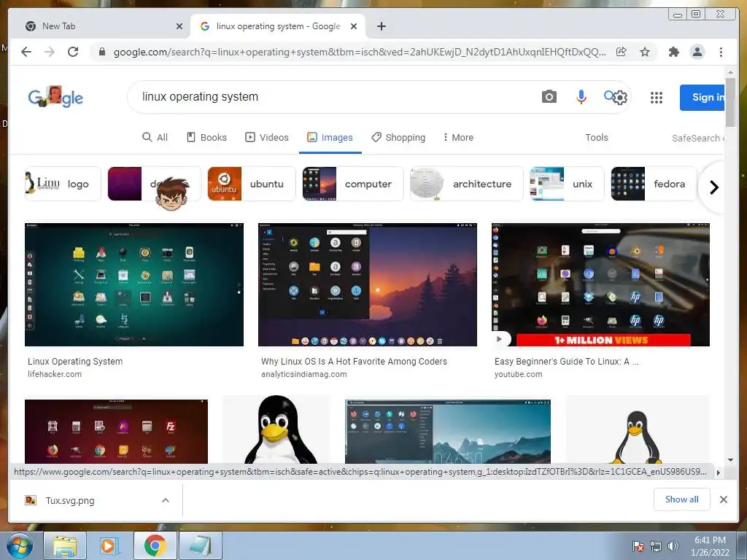Viewport: 747px width, 560px height.
Task: Open the Shopping results tab
Action: (x=398, y=137)
